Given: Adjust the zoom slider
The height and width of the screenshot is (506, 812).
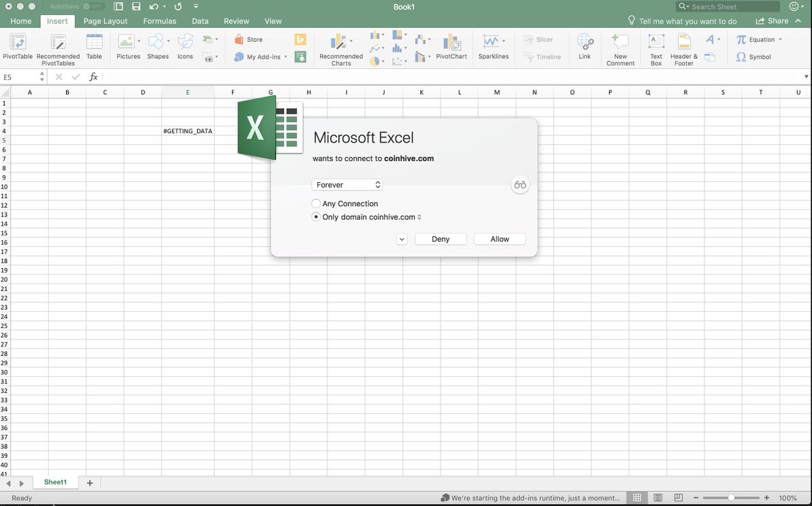Looking at the screenshot, I should click(731, 498).
